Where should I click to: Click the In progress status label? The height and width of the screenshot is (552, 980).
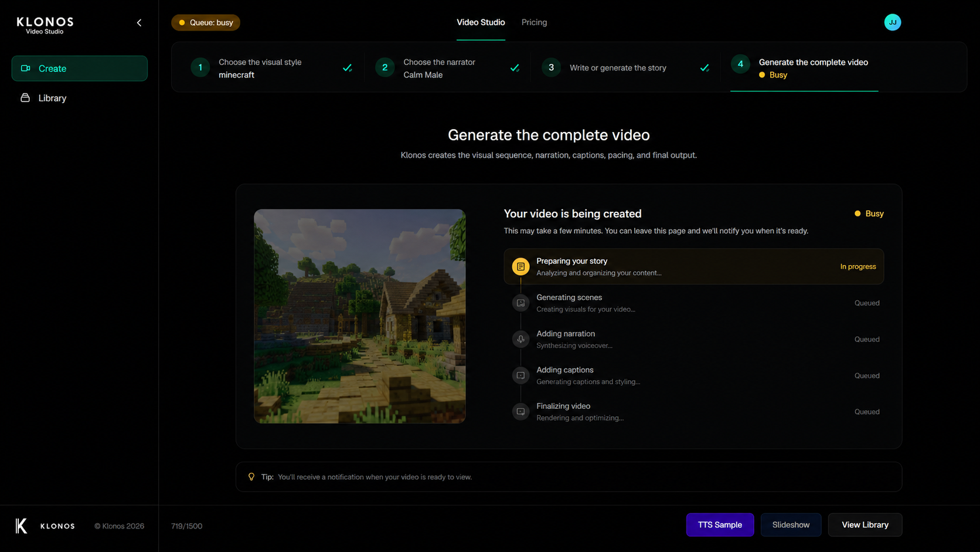(x=858, y=266)
